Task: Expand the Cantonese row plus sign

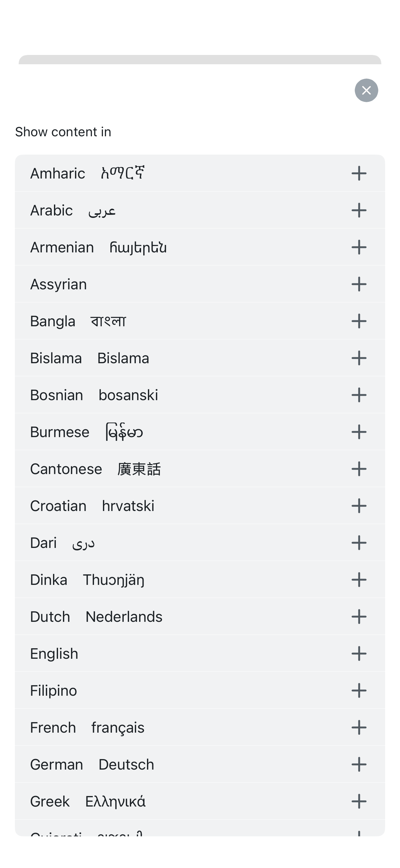Action: coord(358,469)
